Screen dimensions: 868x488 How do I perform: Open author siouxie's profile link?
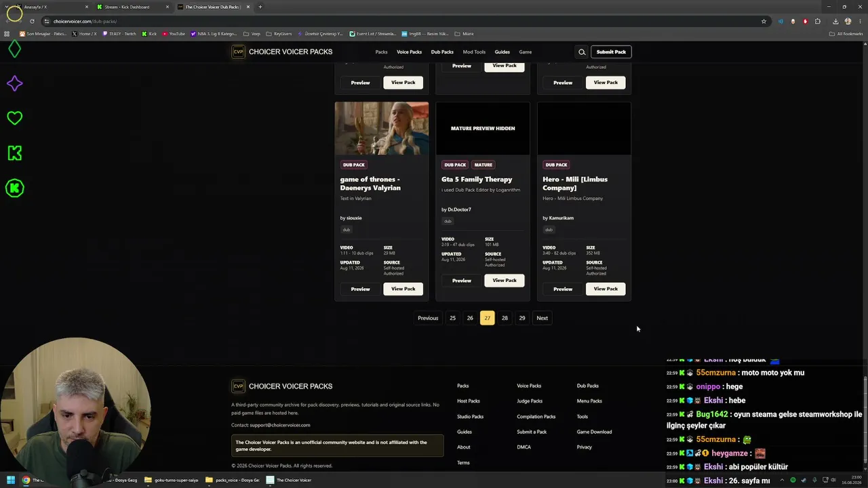click(354, 218)
